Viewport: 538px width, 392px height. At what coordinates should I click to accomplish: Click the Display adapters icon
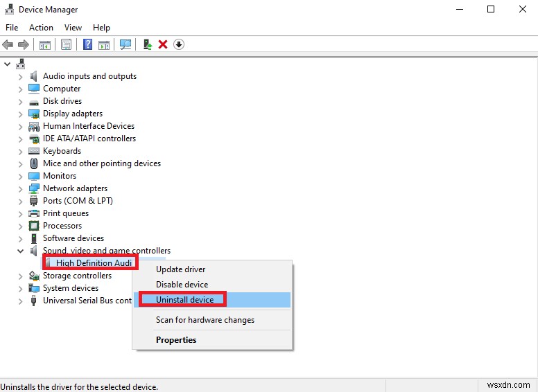coord(34,114)
